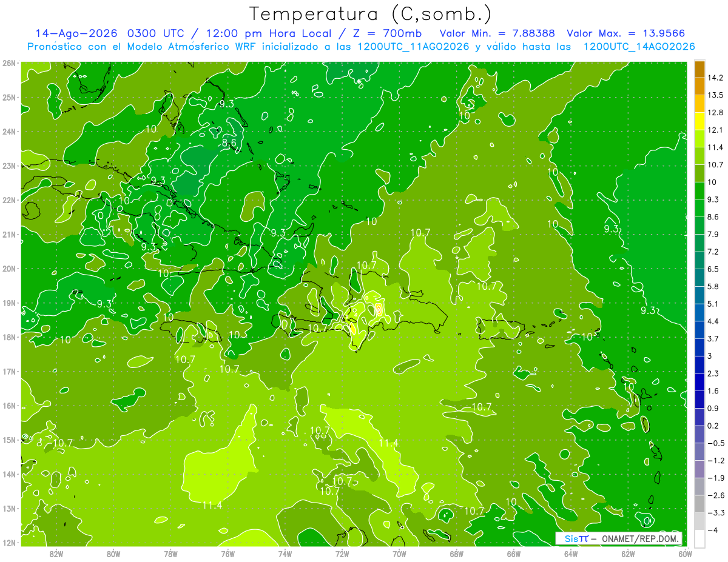Click the "26N" latitude axis label

(x=9, y=63)
